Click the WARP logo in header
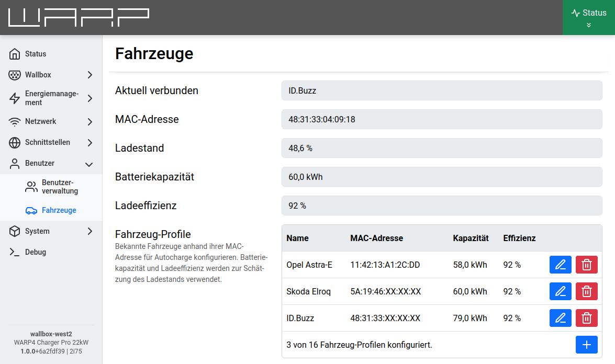Screen dimensions: 615x364 [79, 17]
